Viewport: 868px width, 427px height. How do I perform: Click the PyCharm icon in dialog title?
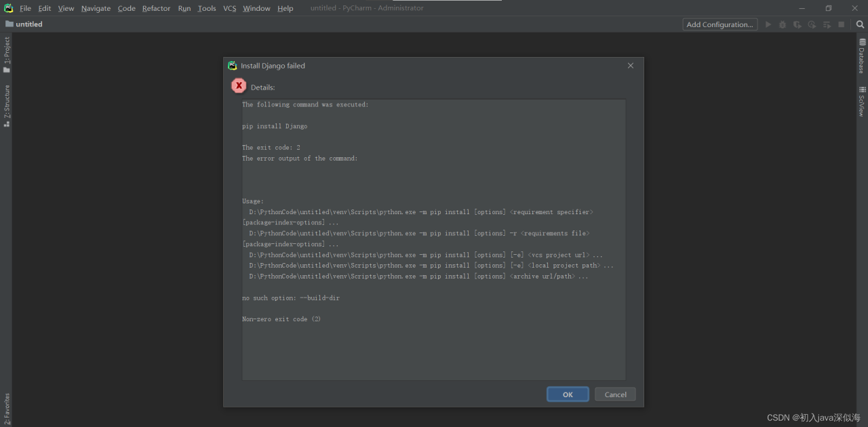coord(233,66)
